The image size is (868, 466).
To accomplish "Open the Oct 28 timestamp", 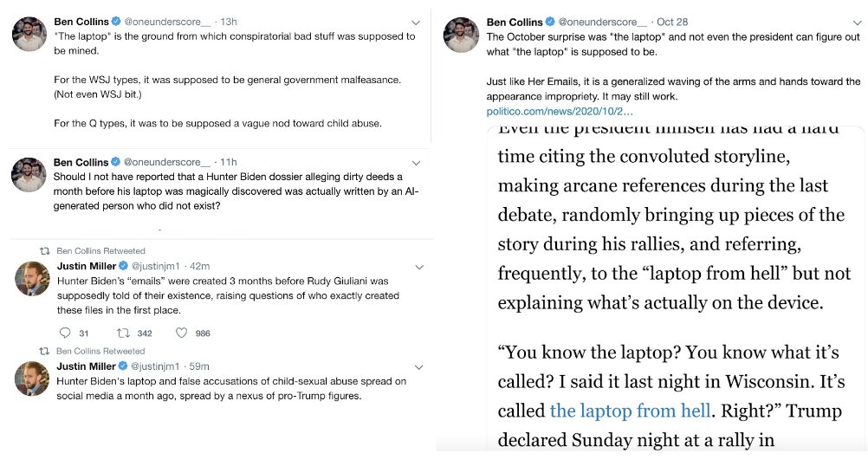I will 672,23.
